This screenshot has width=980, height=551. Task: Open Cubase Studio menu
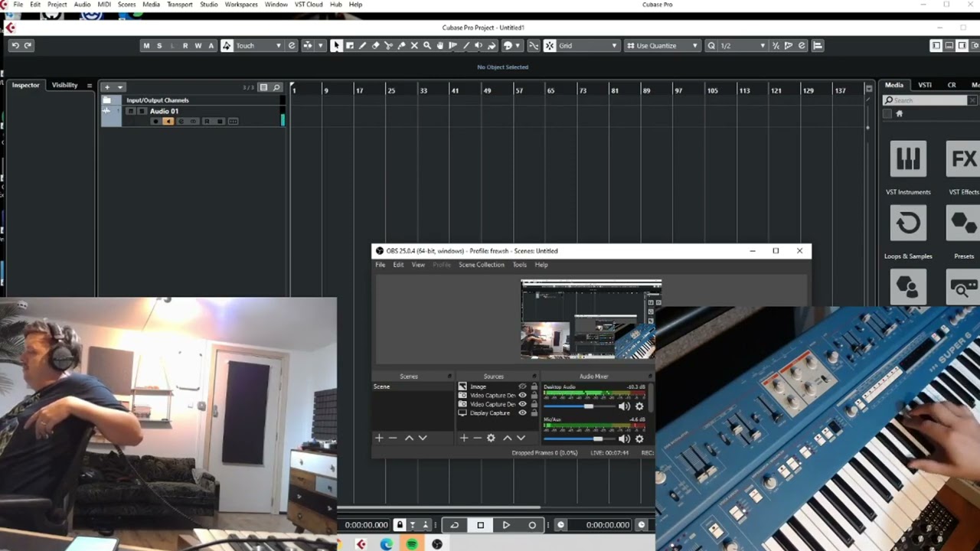208,5
